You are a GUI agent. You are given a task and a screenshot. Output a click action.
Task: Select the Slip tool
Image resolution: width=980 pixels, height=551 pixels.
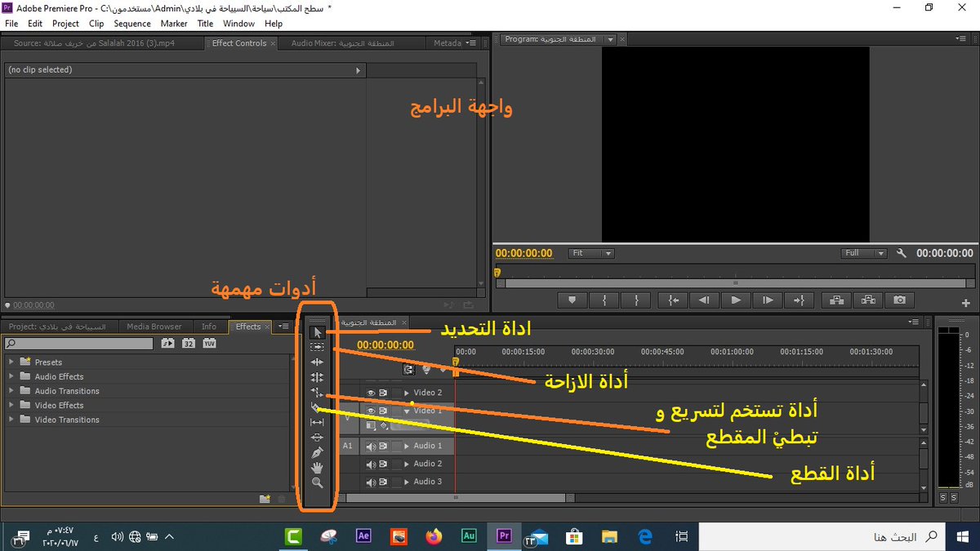click(x=317, y=422)
